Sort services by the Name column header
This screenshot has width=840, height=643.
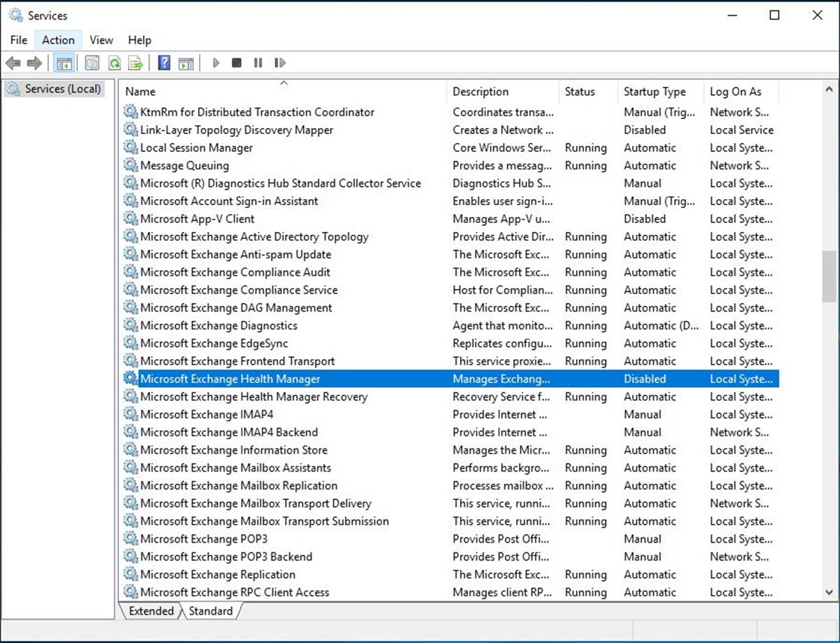click(283, 91)
